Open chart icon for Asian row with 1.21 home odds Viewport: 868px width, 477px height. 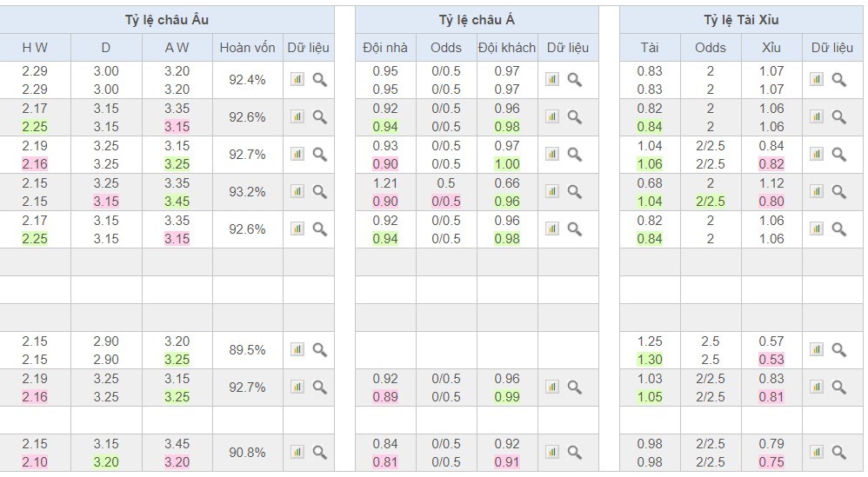click(552, 191)
